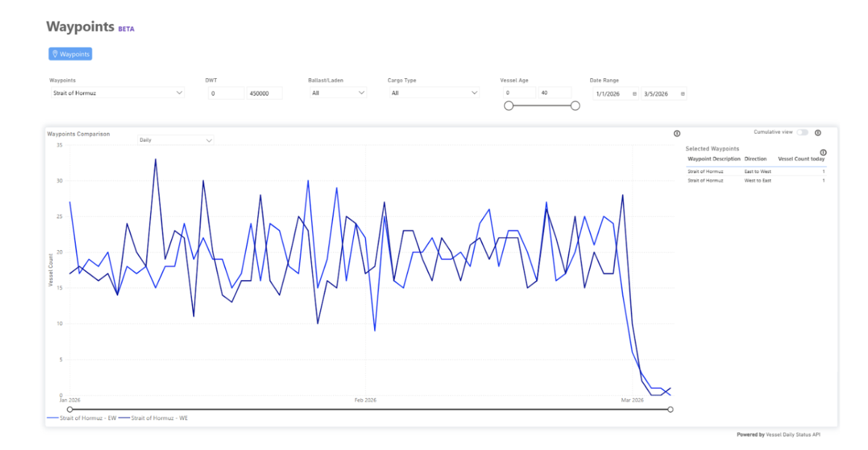Image resolution: width=868 pixels, height=450 pixels.
Task: Click the left Vessel Age slider handle
Action: [508, 106]
